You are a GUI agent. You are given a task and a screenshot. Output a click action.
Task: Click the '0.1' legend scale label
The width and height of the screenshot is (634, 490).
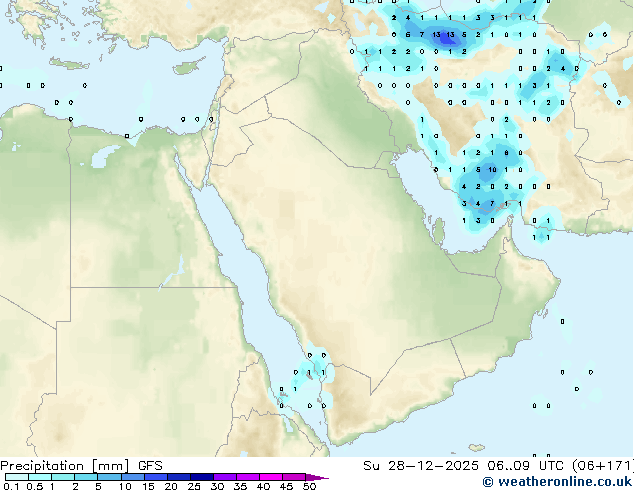pos(11,486)
